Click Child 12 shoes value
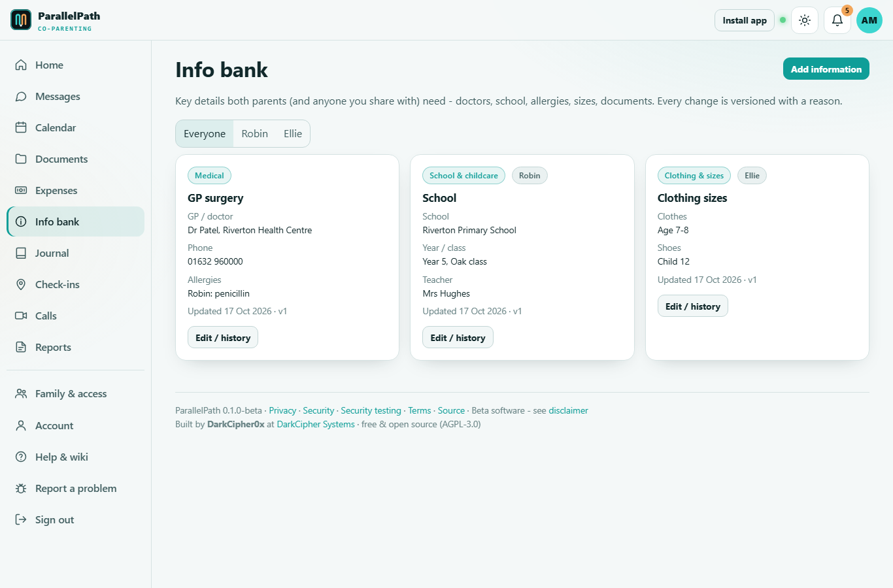The width and height of the screenshot is (893, 588). (x=673, y=261)
